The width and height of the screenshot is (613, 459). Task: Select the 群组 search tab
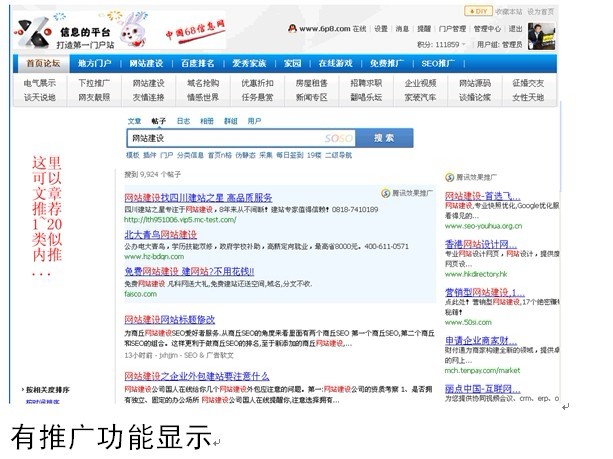(231, 121)
